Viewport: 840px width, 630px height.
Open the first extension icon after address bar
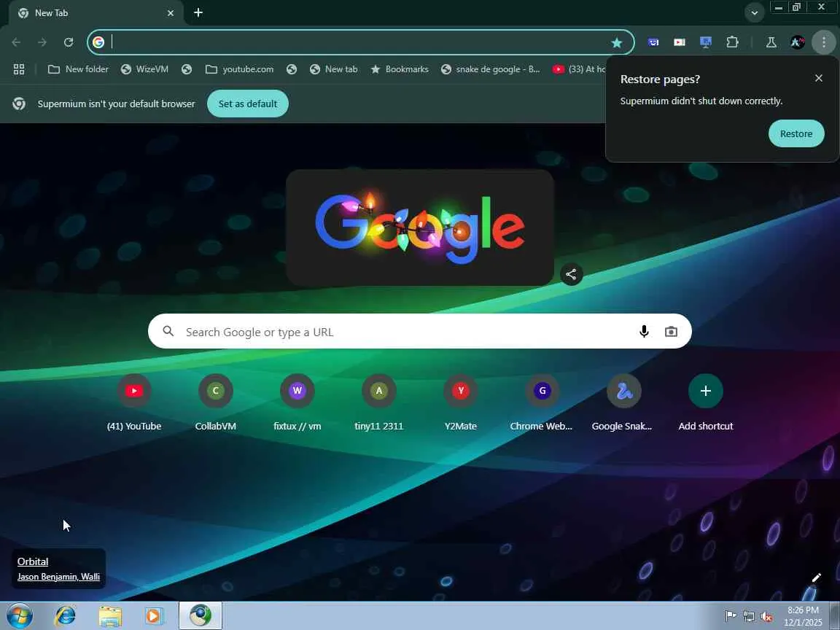point(653,42)
